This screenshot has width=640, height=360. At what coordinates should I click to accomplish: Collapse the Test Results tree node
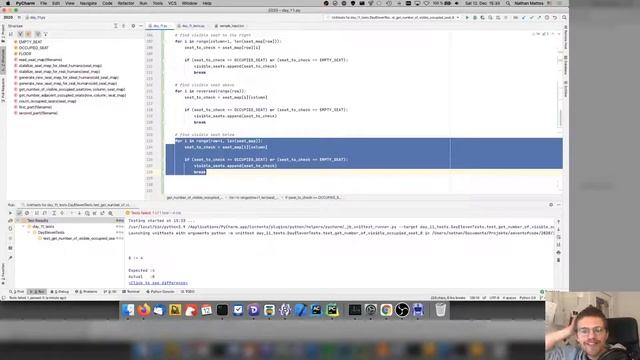18,220
